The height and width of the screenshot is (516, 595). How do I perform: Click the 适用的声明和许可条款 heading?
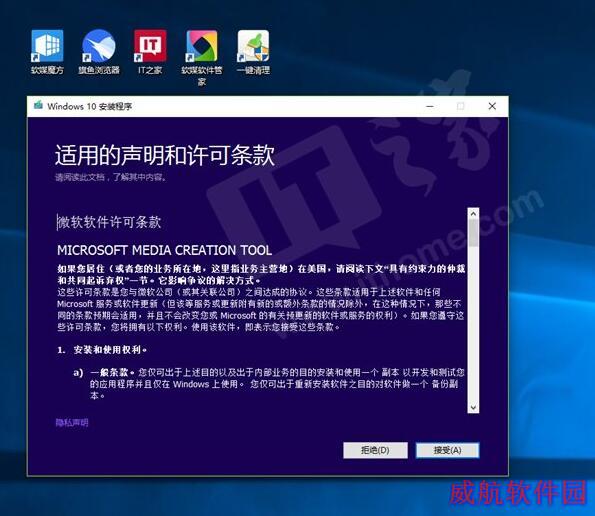pos(165,155)
